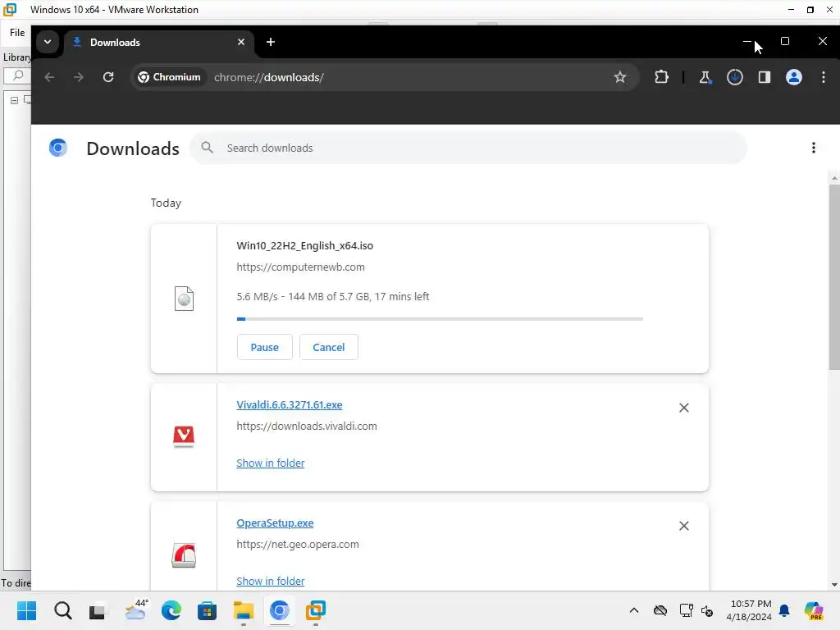
Task: Open the profile avatar menu
Action: (794, 77)
